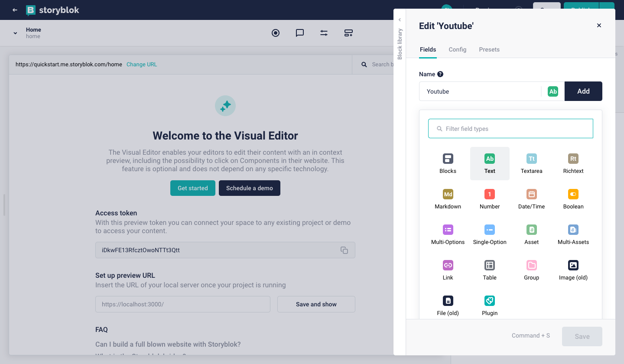Image resolution: width=624 pixels, height=364 pixels.
Task: Click the 'Welcome to the Visual Editor' heading
Action: (225, 136)
